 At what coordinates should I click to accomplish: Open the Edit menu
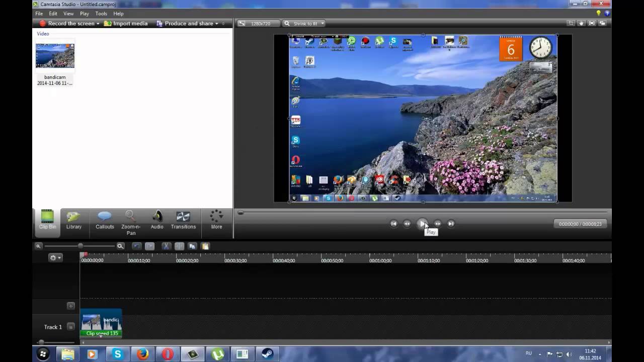click(53, 14)
